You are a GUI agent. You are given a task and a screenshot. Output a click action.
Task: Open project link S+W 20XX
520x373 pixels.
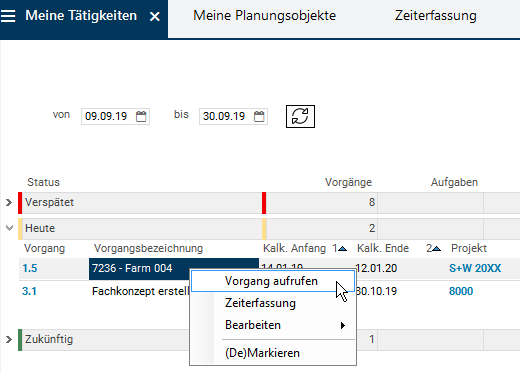tap(475, 268)
